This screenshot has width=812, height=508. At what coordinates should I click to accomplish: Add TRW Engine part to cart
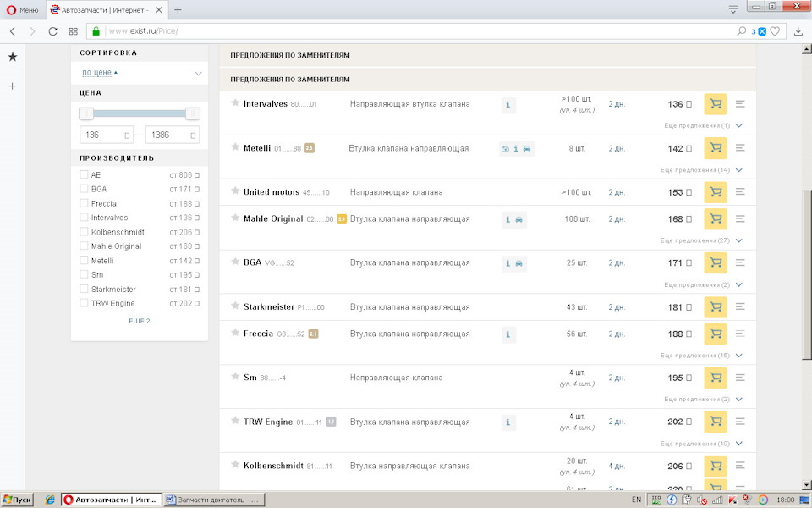click(x=716, y=422)
